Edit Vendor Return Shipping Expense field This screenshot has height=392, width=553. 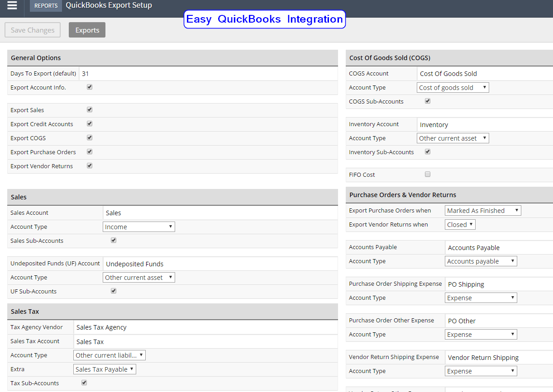(x=499, y=357)
